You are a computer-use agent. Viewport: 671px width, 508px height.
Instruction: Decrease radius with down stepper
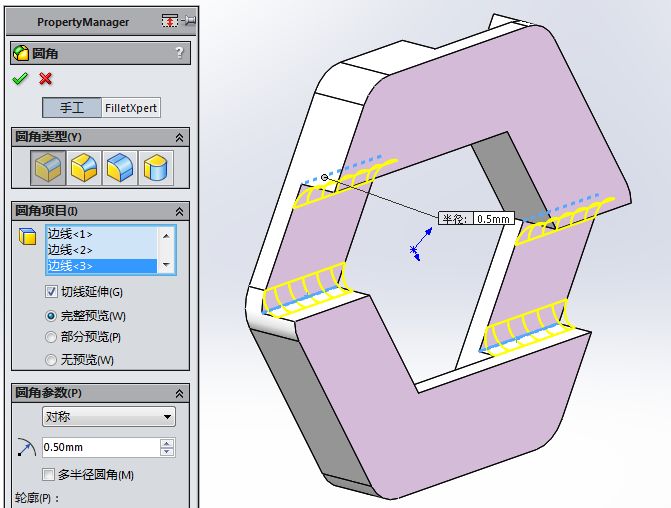coord(167,452)
